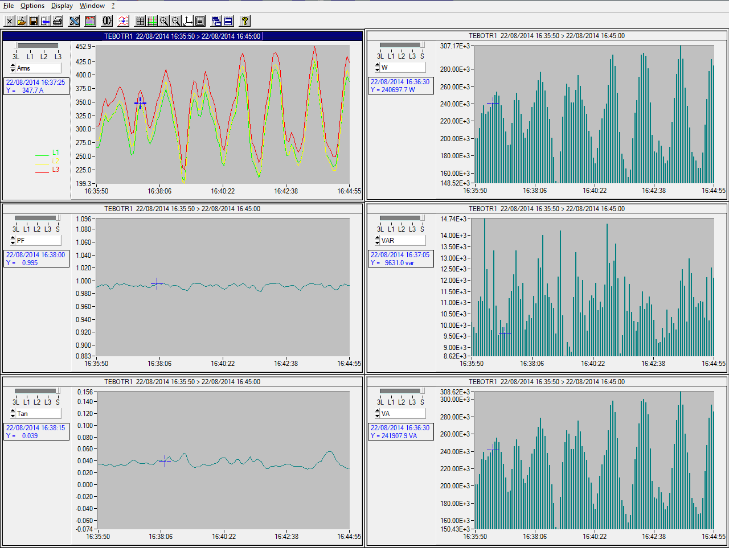Click the yellow L2 legend entry
This screenshot has height=560, width=729.
(x=47, y=161)
